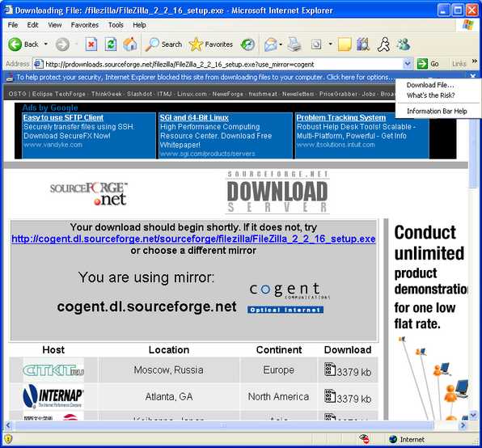Screen dimensions: 482x448
Task: Go to Home page icon
Action: pos(129,44)
